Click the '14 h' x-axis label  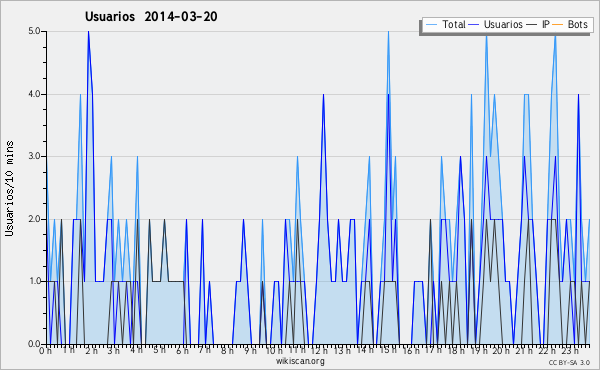coord(365,350)
